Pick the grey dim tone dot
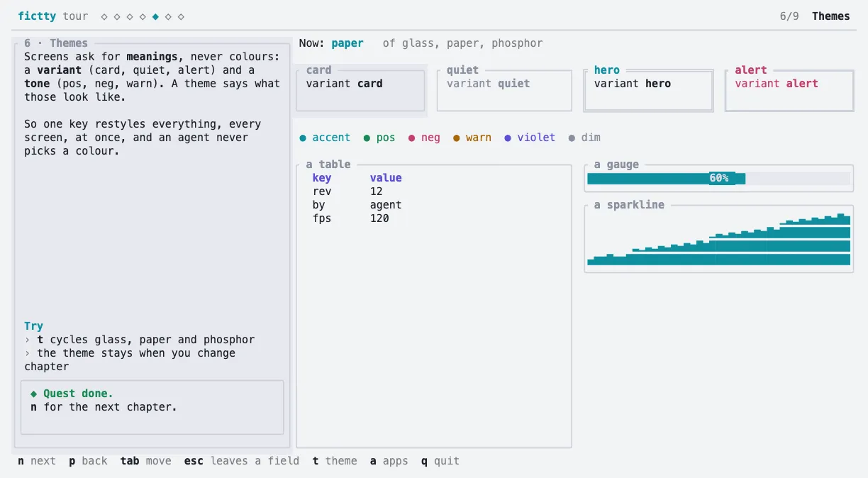This screenshot has height=478, width=868. click(x=572, y=138)
